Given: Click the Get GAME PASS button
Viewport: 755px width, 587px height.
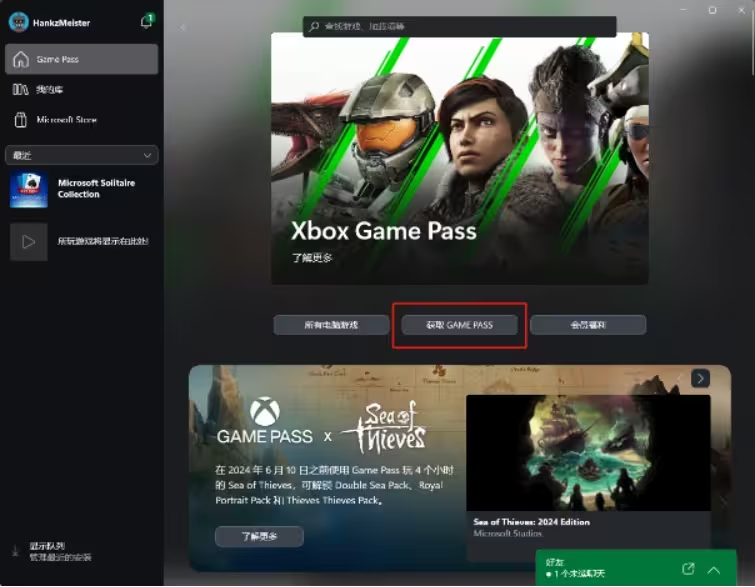Looking at the screenshot, I should coord(459,325).
